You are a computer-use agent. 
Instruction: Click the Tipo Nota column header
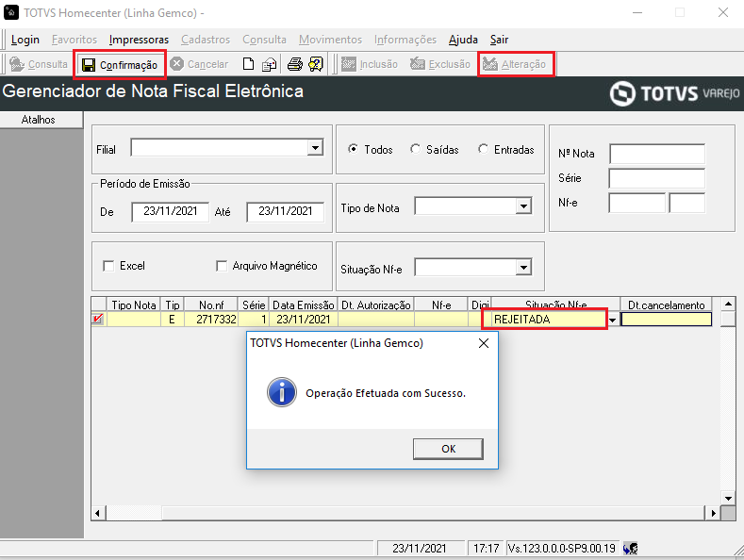(x=134, y=305)
